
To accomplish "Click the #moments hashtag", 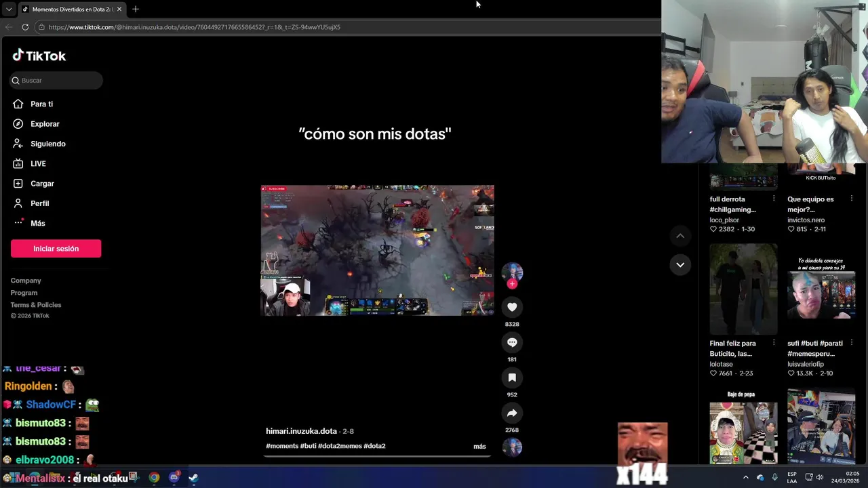I will (282, 446).
